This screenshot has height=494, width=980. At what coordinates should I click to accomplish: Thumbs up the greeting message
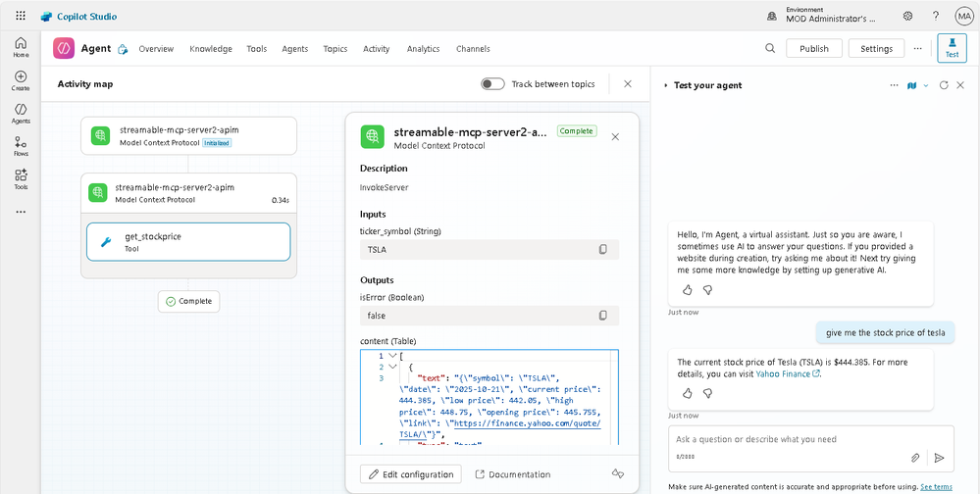coord(687,290)
